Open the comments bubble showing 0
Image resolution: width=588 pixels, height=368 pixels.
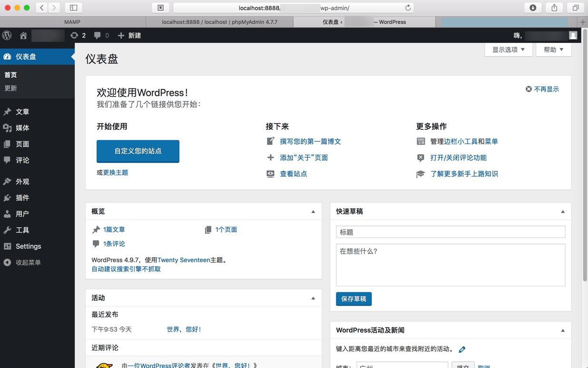(x=101, y=35)
